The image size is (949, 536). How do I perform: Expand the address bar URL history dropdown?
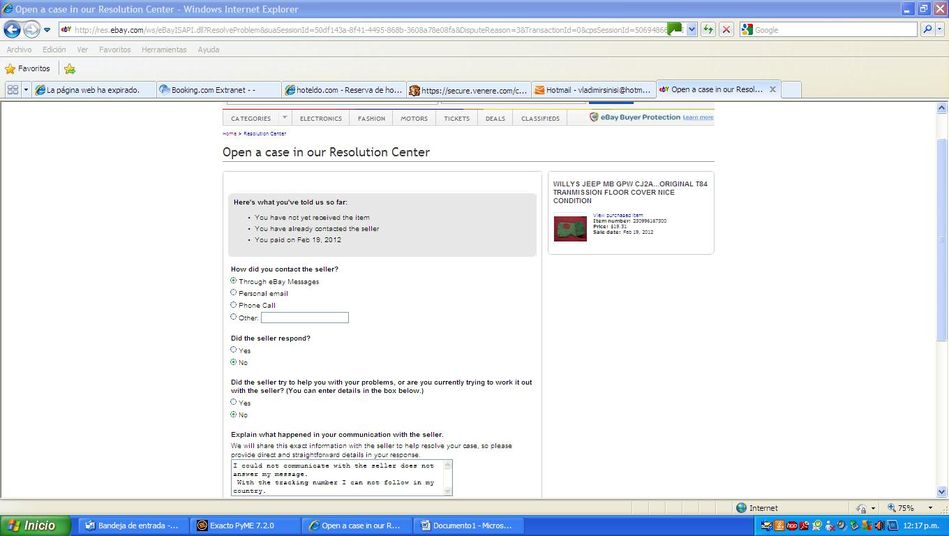(691, 30)
